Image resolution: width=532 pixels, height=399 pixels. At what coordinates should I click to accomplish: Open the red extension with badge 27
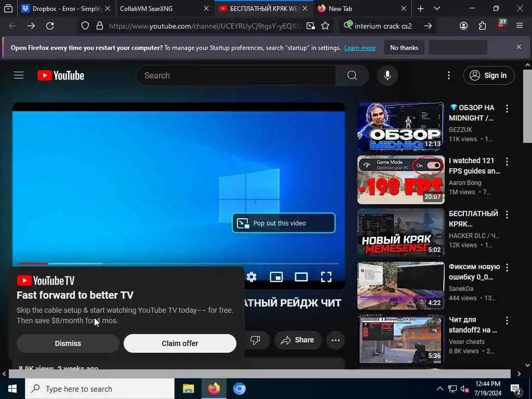(x=501, y=25)
